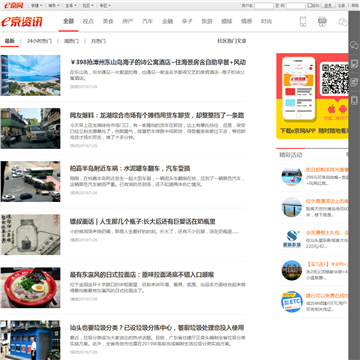
Task: Click the WeChat icon in header
Action: pyautogui.click(x=343, y=22)
